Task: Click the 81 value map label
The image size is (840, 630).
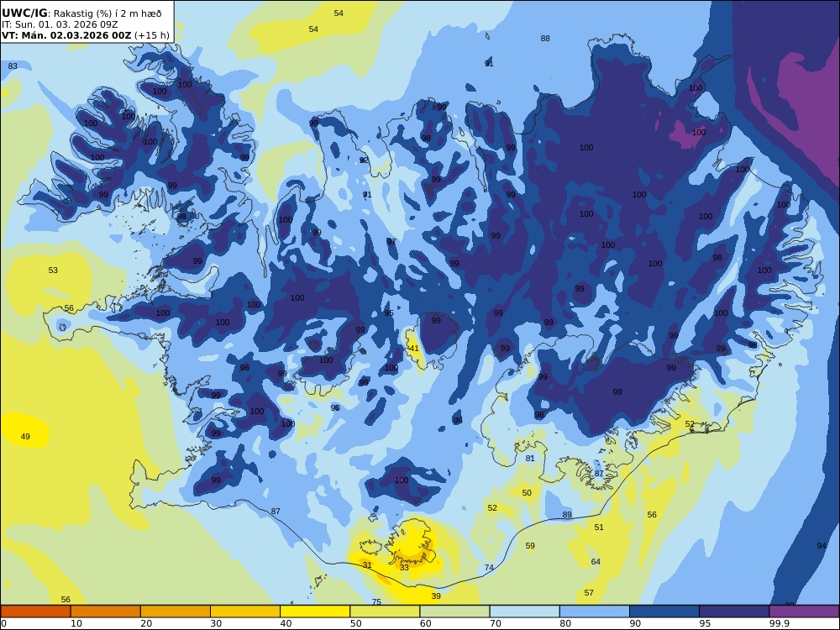Action: [530, 458]
